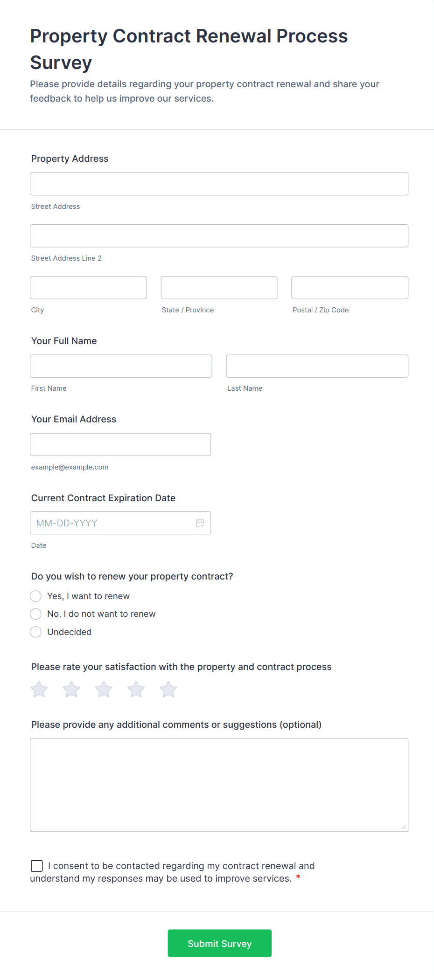
Task: Click the First Name text box
Action: [x=121, y=366]
